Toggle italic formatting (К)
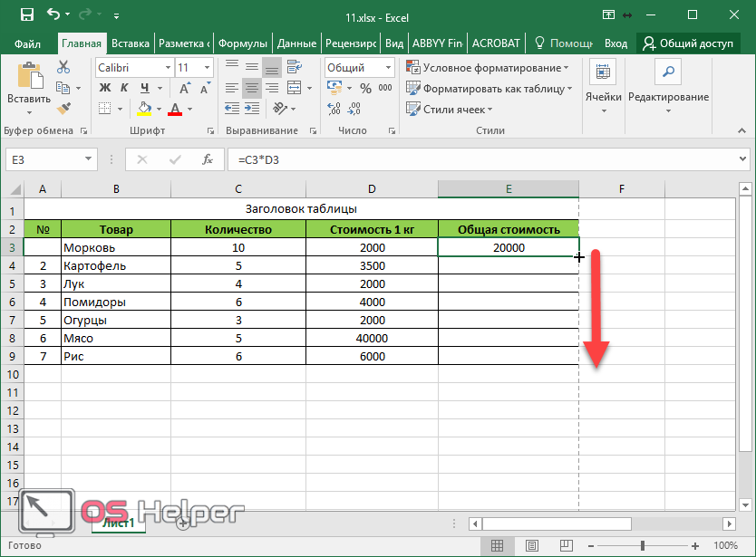756x557 pixels. tap(123, 88)
